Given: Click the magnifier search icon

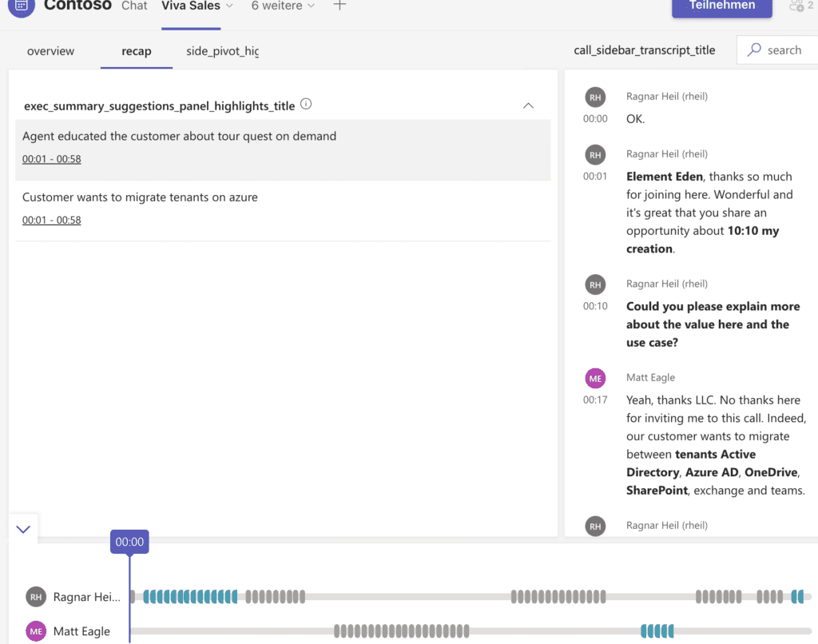Looking at the screenshot, I should [754, 50].
